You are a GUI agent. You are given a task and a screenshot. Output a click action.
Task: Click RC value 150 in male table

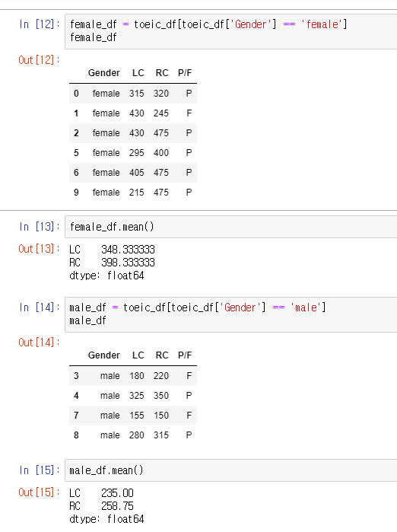pyautogui.click(x=161, y=416)
